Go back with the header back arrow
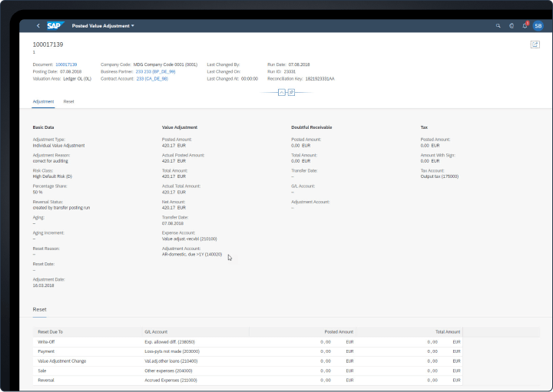Viewport: 553px width, 392px height. 38,26
